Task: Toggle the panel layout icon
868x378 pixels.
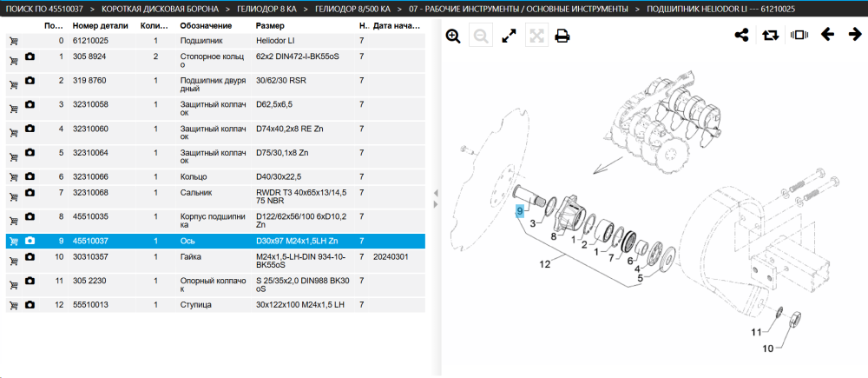Action: pos(799,35)
